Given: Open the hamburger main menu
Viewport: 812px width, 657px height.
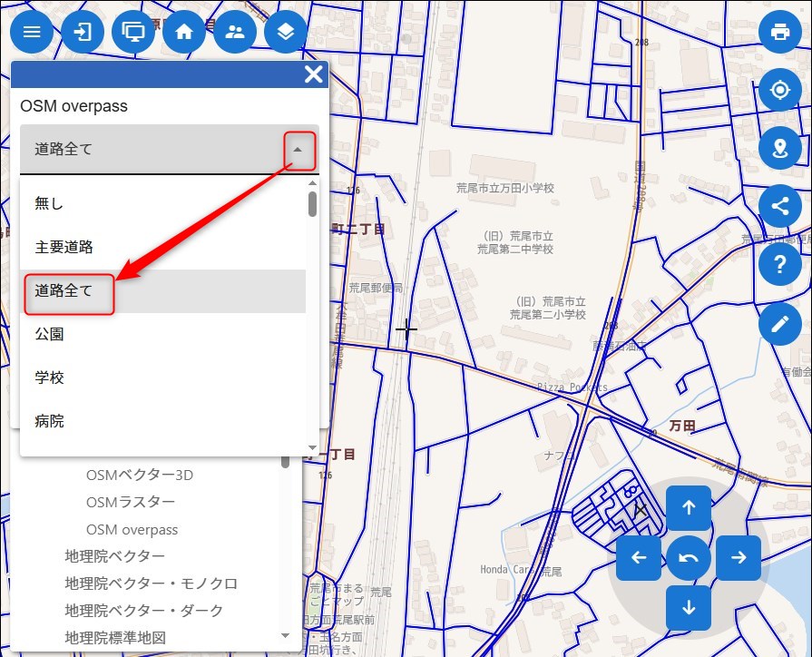Looking at the screenshot, I should click(32, 32).
